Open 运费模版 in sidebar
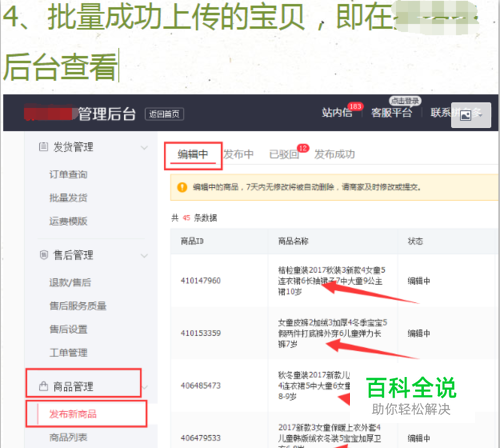500x448 pixels. pos(68,221)
